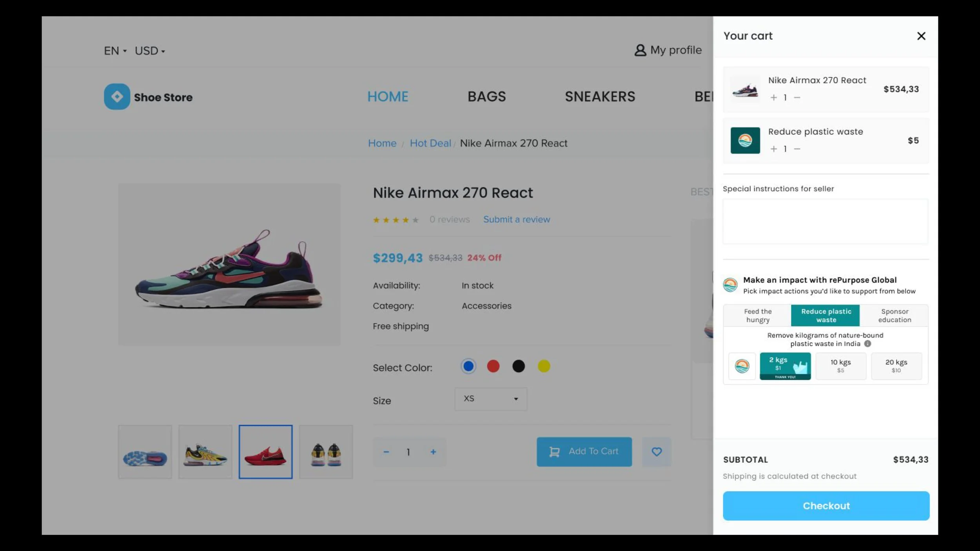Select the 10 kgs $5 impact option

click(x=840, y=366)
